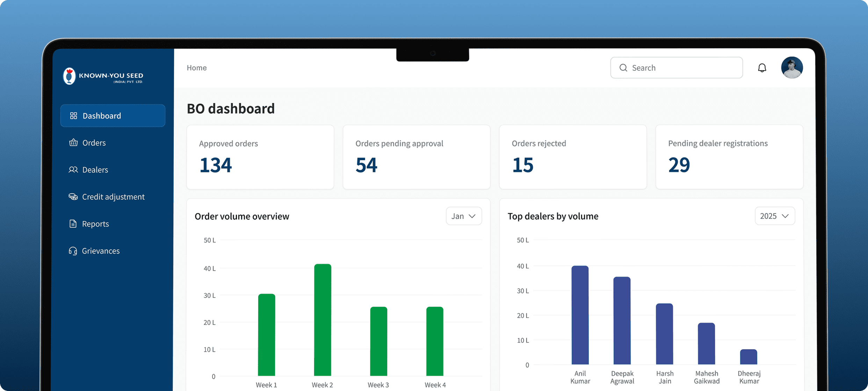Select Harsh Jain's blue bar
The width and height of the screenshot is (868, 391).
[x=664, y=334]
